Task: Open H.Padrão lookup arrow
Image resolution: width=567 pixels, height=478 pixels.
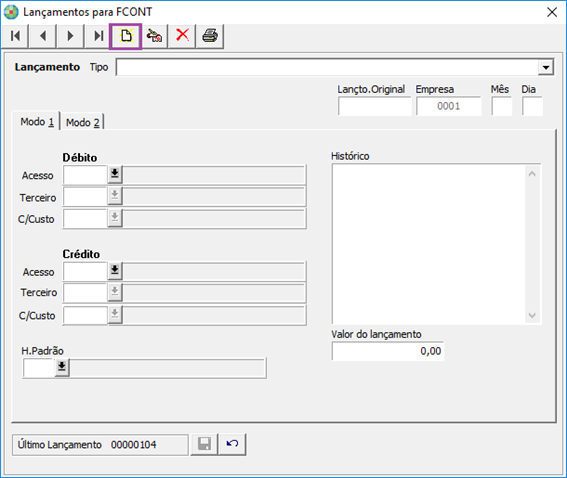Action: (62, 367)
